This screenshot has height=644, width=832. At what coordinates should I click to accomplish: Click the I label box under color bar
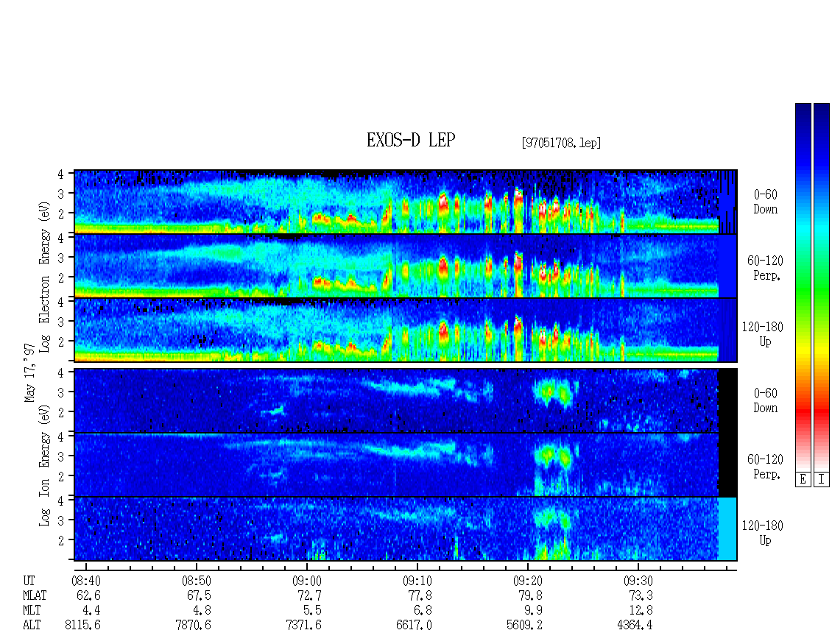822,479
